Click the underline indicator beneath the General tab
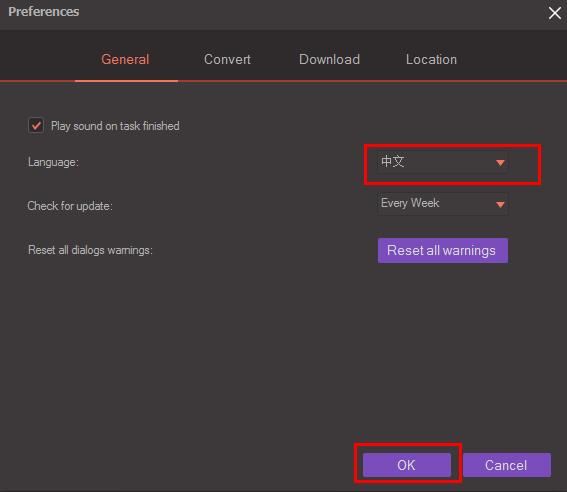 pos(126,81)
